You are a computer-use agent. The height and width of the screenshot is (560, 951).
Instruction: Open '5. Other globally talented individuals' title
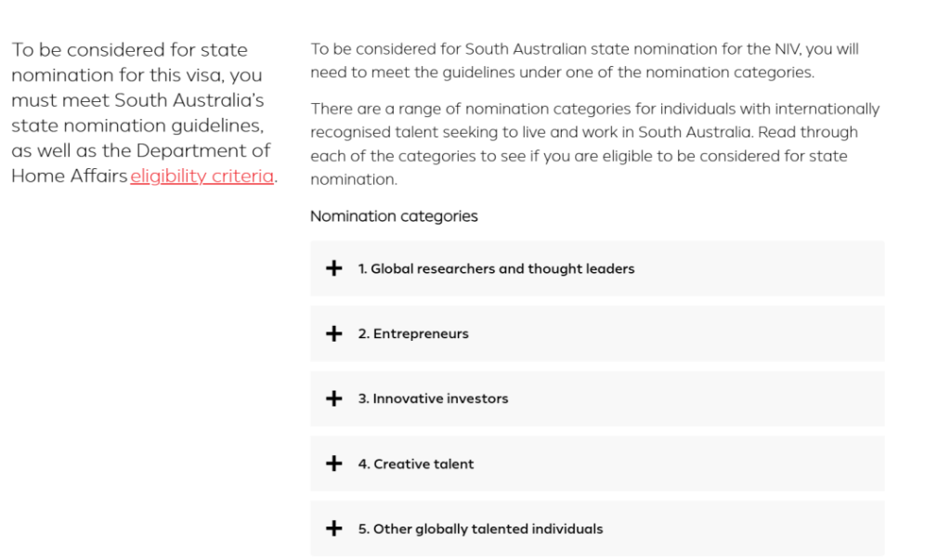coord(480,529)
